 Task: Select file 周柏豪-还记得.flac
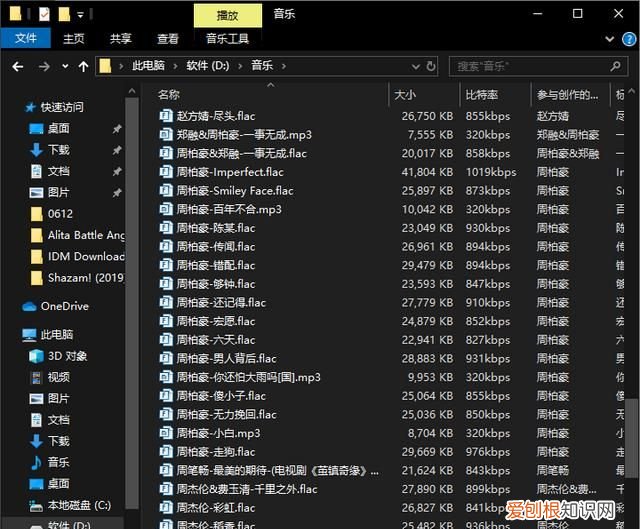(x=221, y=302)
